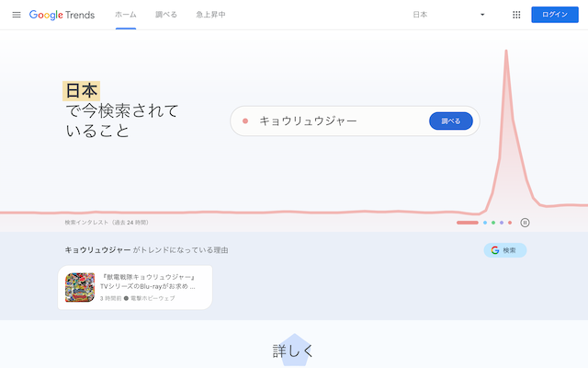588x368 pixels.
Task: Click the 詳しく heading
Action: point(293,351)
